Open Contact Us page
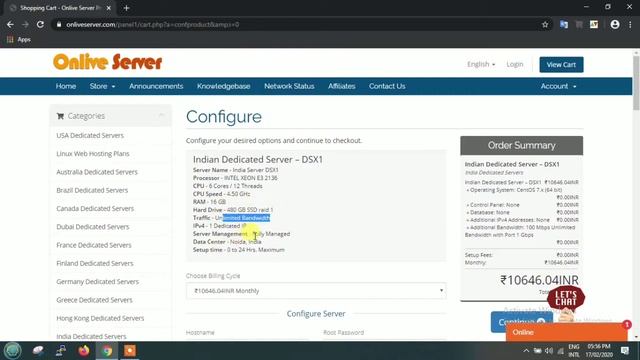The image size is (640, 360). [387, 86]
